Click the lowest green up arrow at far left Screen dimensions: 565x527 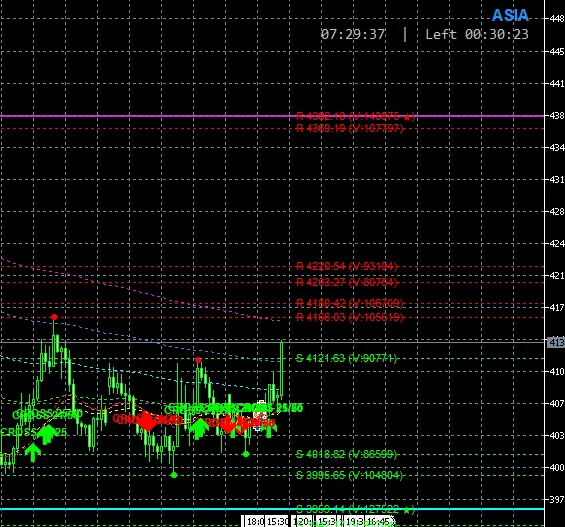point(32,453)
